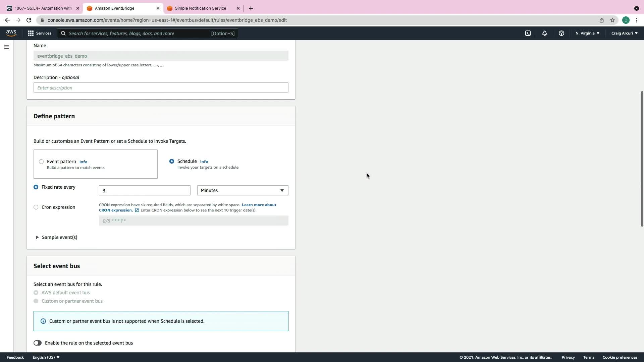Image resolution: width=644 pixels, height=362 pixels.
Task: Click the AWS logo home icon
Action: pyautogui.click(x=11, y=33)
